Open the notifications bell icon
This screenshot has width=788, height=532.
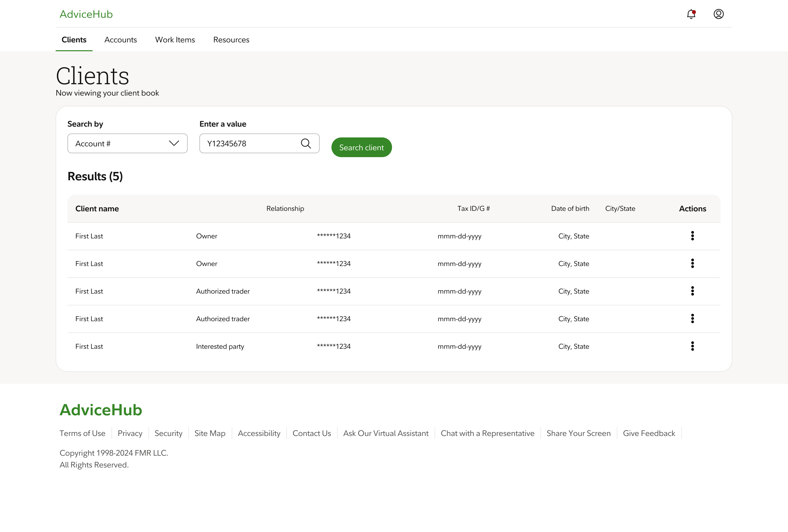[691, 14]
